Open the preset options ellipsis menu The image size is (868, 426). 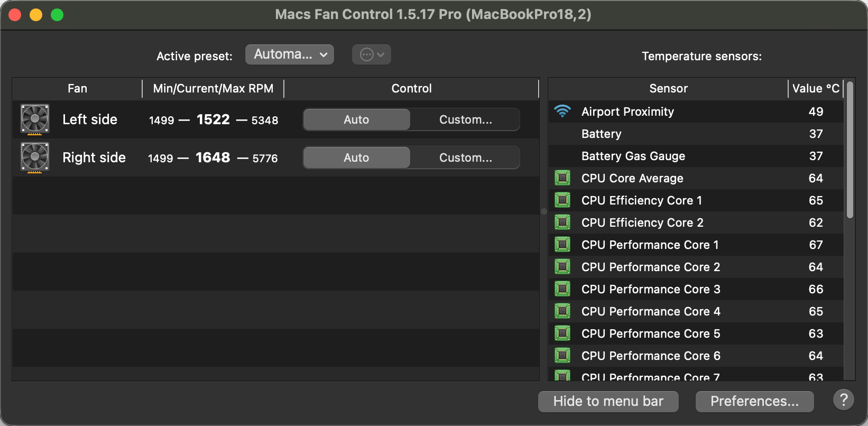point(372,54)
